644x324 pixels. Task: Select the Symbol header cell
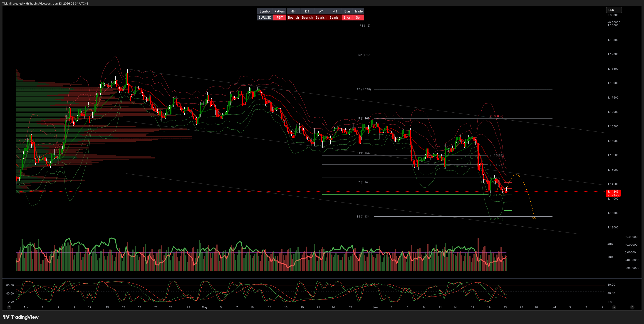pyautogui.click(x=265, y=11)
